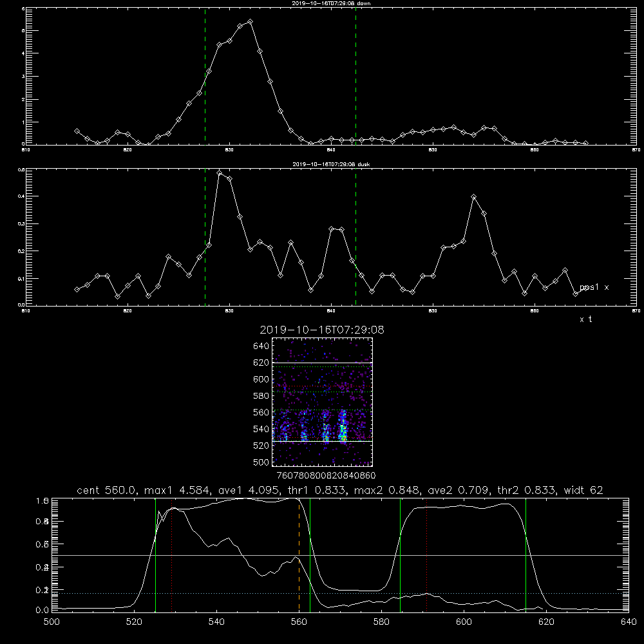This screenshot has width=644, height=644.
Task: Click spectrogram y-axis label 620
Action: pyautogui.click(x=261, y=363)
